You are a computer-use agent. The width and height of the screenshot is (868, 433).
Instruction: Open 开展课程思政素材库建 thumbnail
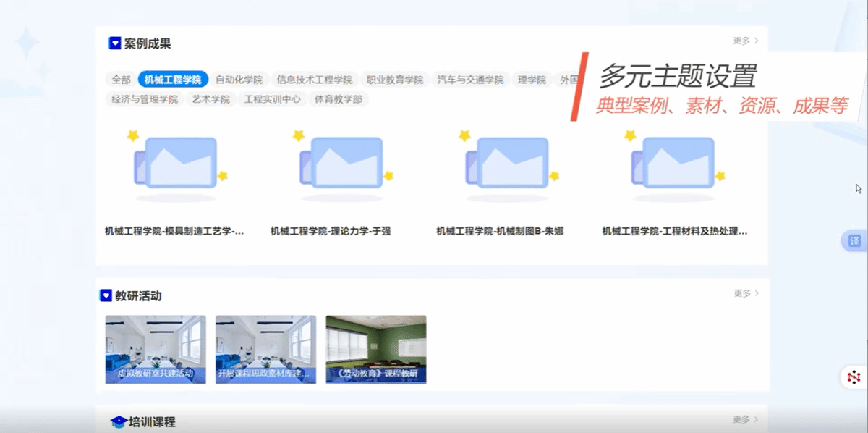(x=265, y=349)
